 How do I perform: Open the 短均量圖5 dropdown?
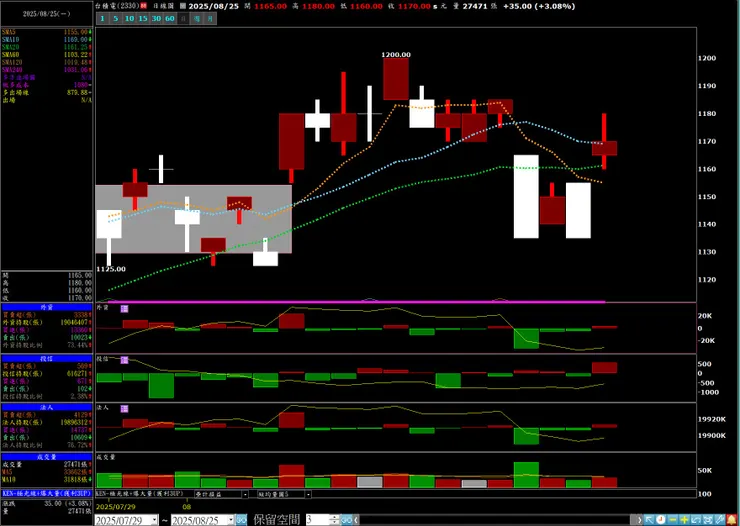tap(308, 494)
